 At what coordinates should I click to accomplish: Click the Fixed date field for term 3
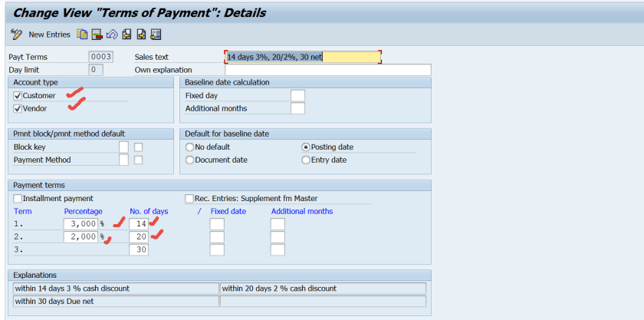[x=217, y=249]
